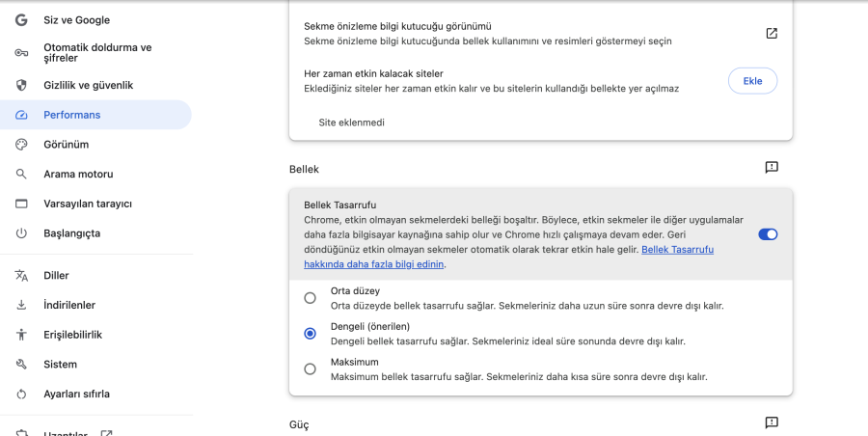The height and width of the screenshot is (436, 868).
Task: Choose the Dengeli (önerilen) radio button
Action: (310, 333)
